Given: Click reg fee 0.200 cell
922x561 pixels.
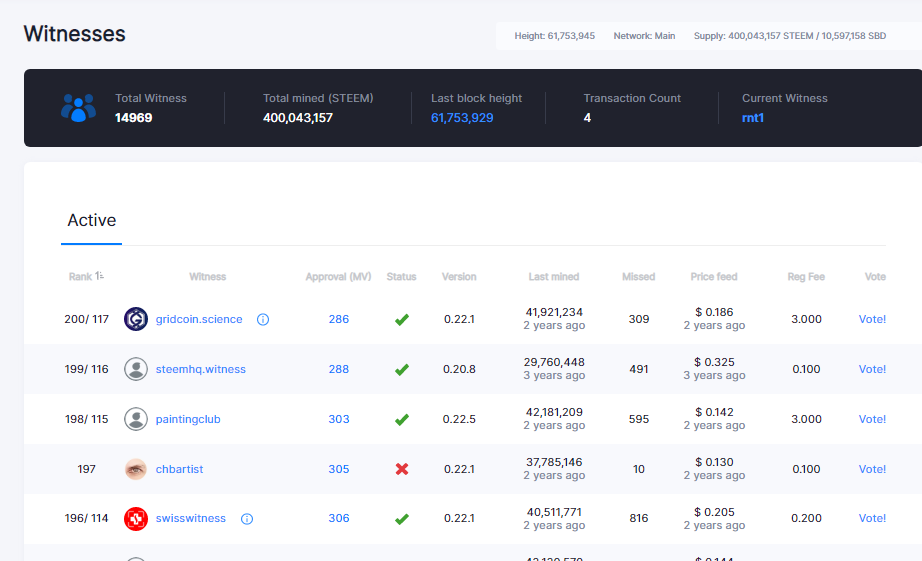Looking at the screenshot, I should (x=806, y=518).
